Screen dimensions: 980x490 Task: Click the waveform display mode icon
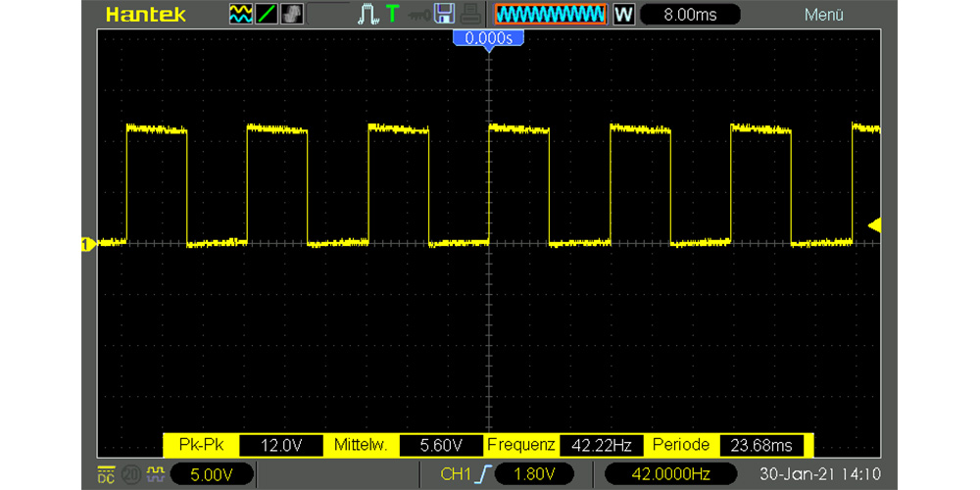point(241,15)
